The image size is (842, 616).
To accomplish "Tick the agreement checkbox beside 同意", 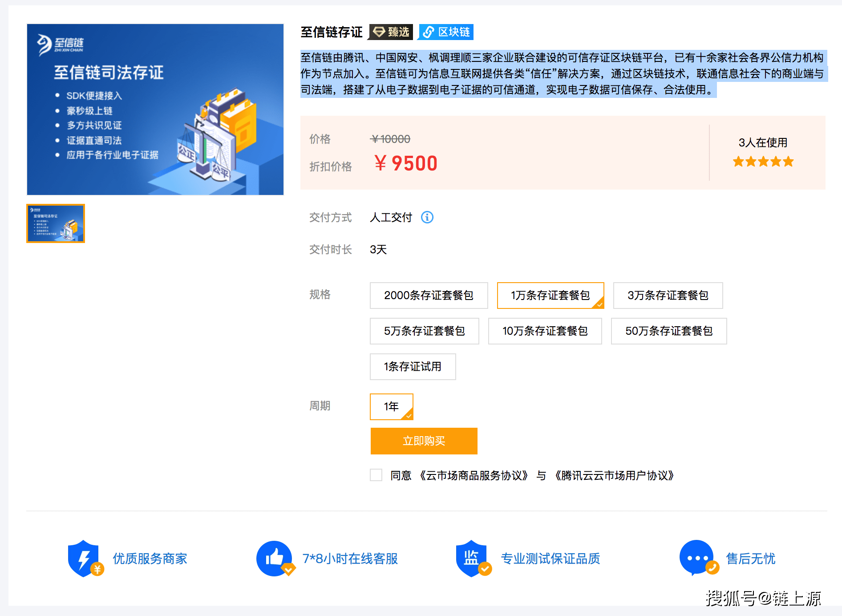I will (x=376, y=475).
